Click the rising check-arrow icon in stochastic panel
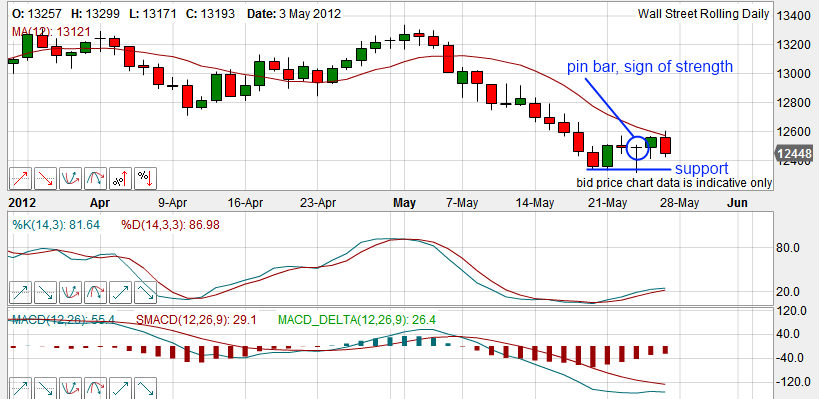This screenshot has width=819, height=399. [121, 292]
